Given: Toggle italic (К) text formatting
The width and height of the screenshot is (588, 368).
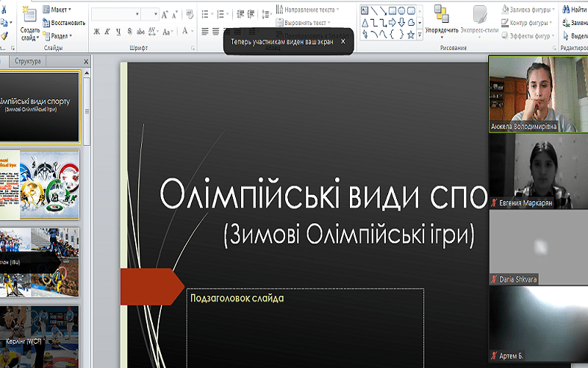Looking at the screenshot, I should click(x=107, y=31).
